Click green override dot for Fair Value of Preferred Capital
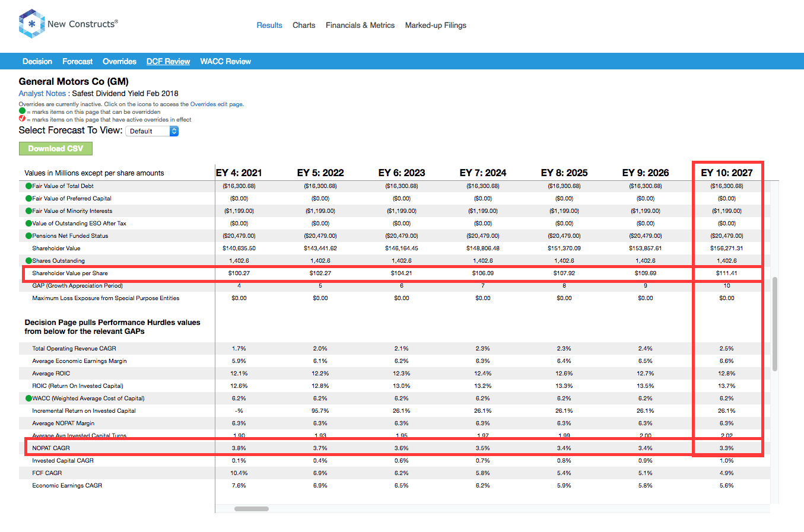804x532 pixels. pyautogui.click(x=28, y=199)
